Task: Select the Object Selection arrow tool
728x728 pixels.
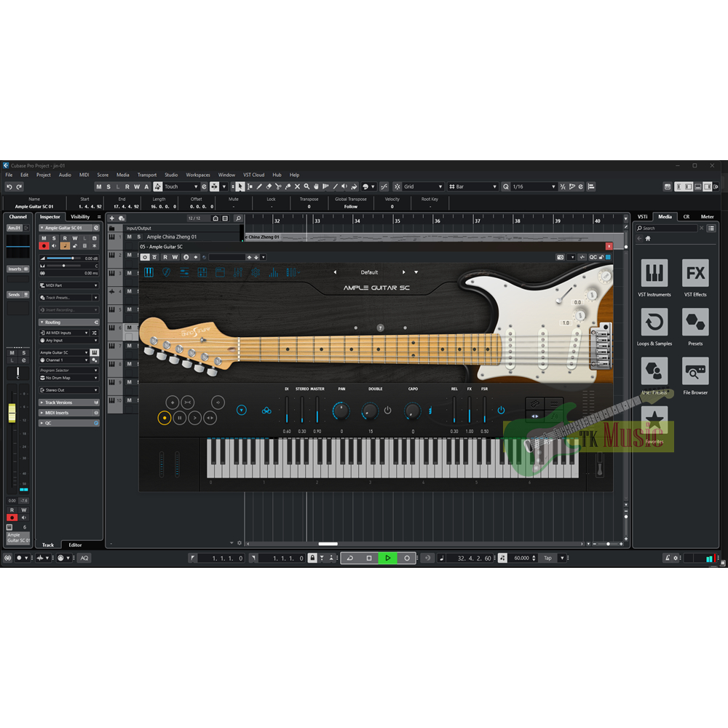Action: tap(240, 186)
